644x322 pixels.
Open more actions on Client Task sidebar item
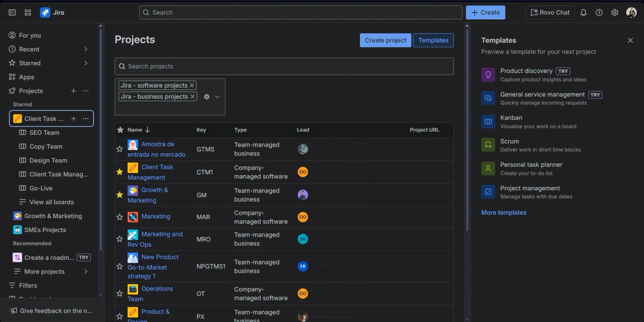pyautogui.click(x=86, y=119)
